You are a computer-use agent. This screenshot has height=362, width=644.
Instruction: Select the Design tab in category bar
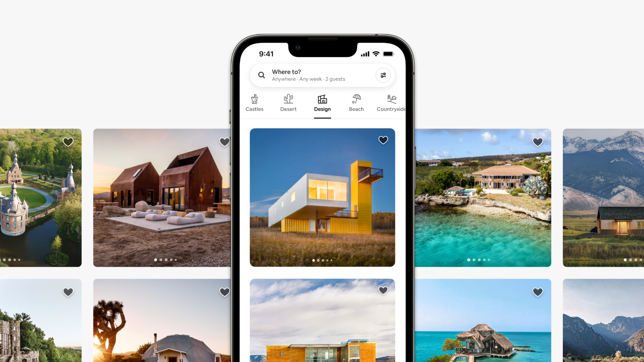pos(322,103)
